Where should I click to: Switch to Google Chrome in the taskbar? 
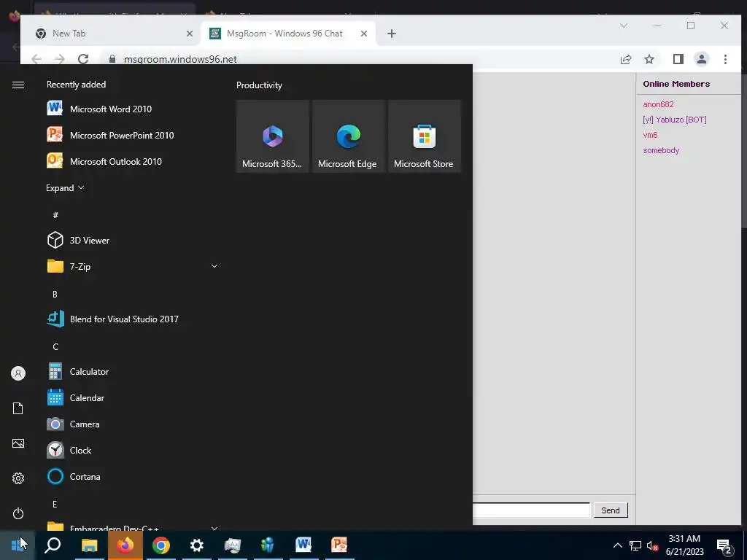(161, 545)
